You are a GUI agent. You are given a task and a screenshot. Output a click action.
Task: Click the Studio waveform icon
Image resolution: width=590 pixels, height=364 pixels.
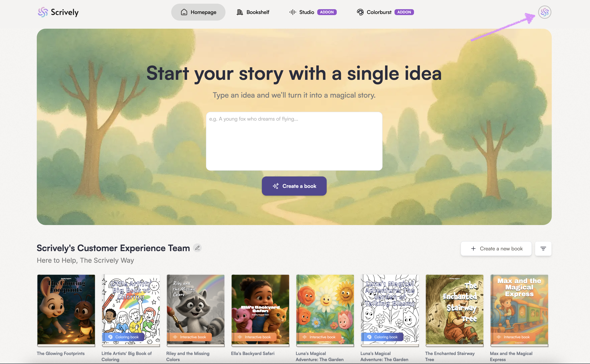293,12
